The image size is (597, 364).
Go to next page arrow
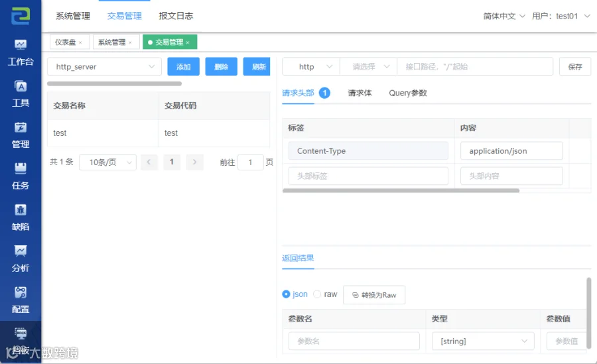(x=194, y=162)
